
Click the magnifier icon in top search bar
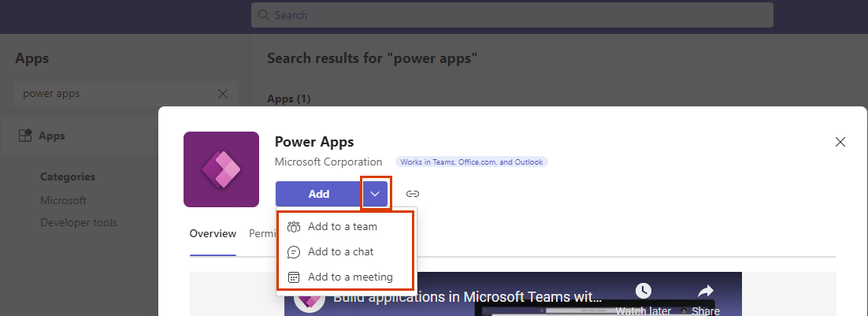pyautogui.click(x=264, y=15)
